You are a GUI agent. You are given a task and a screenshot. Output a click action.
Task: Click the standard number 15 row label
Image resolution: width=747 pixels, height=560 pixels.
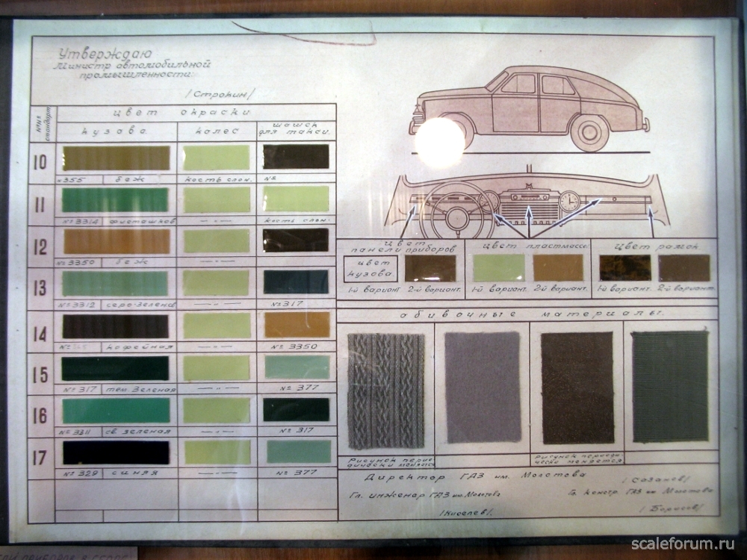tap(40, 375)
